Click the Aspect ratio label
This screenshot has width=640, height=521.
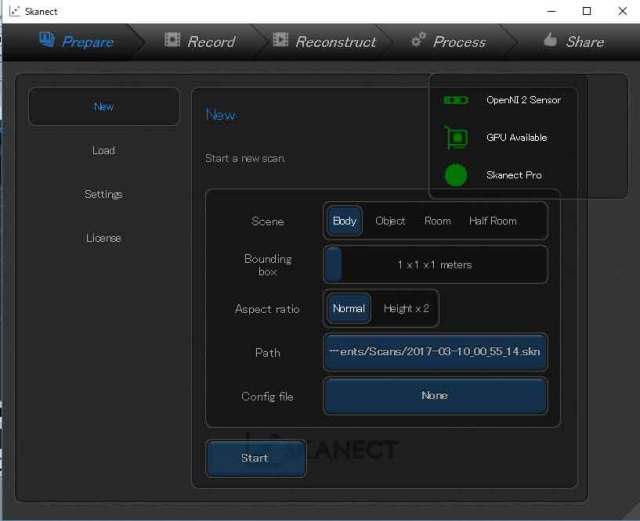267,309
